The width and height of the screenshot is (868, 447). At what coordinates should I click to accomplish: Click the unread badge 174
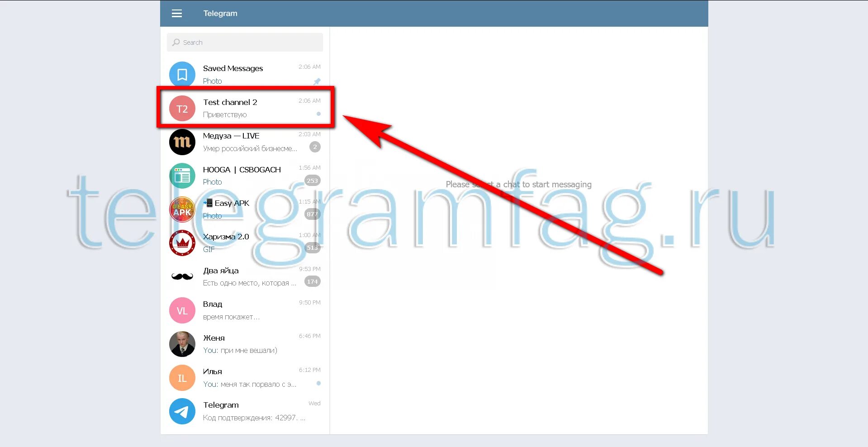(x=313, y=281)
